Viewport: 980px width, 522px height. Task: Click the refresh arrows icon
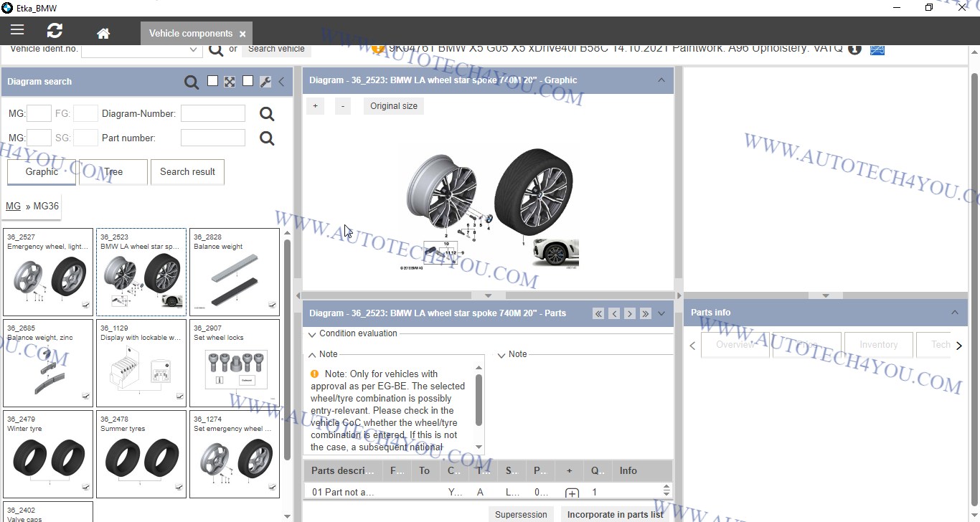point(55,31)
